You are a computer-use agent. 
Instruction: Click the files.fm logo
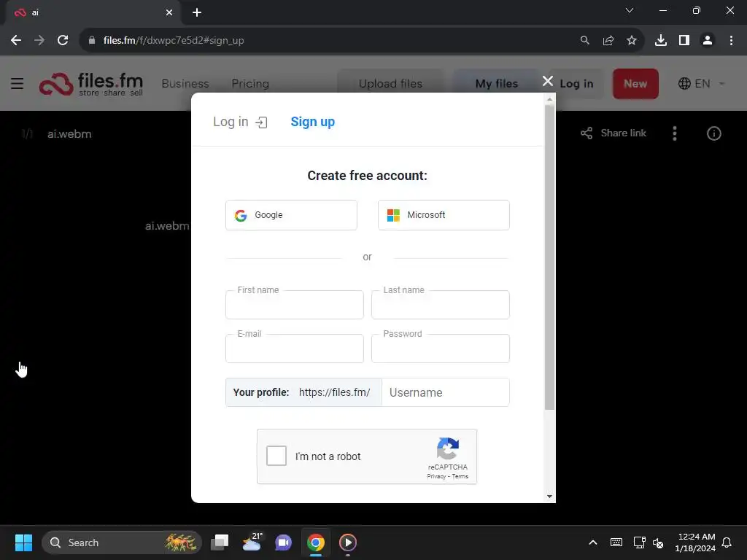pos(91,85)
